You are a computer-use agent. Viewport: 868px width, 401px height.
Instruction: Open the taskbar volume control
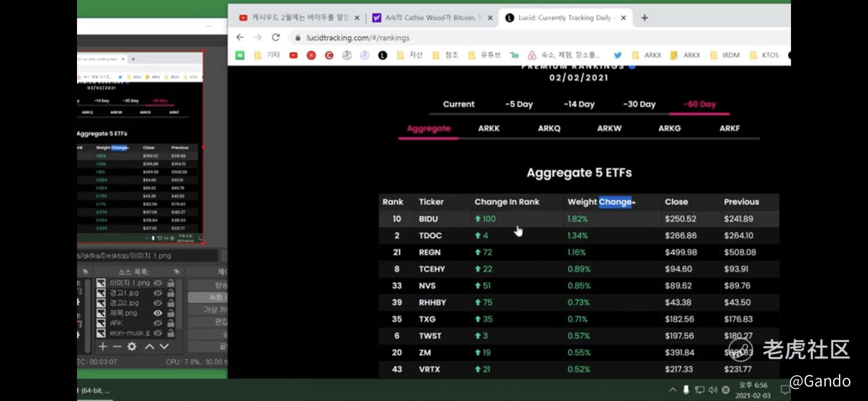(713, 389)
